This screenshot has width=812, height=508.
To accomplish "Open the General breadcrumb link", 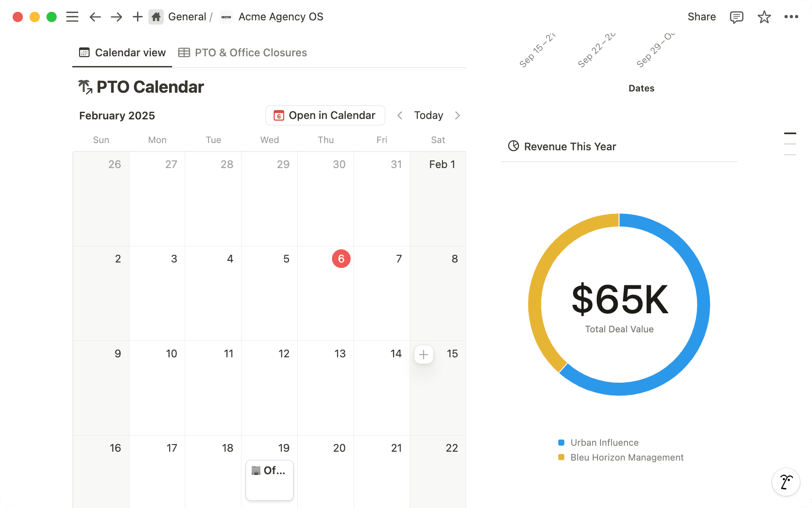I will tap(187, 17).
